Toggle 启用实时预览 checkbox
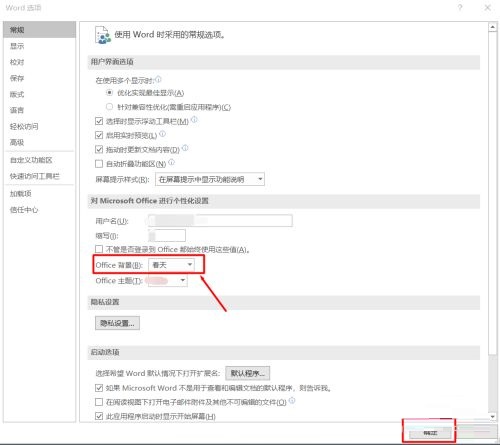The image size is (500, 445). [99, 135]
